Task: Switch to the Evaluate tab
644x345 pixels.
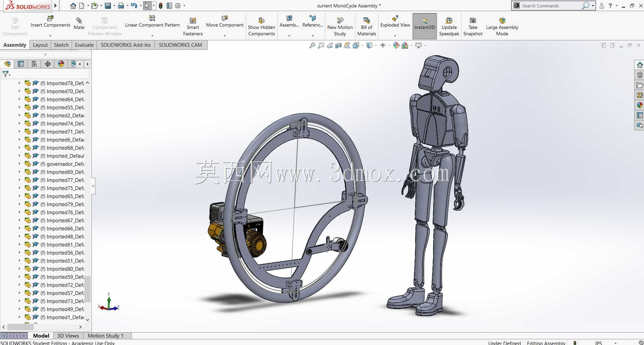Action: click(x=84, y=45)
